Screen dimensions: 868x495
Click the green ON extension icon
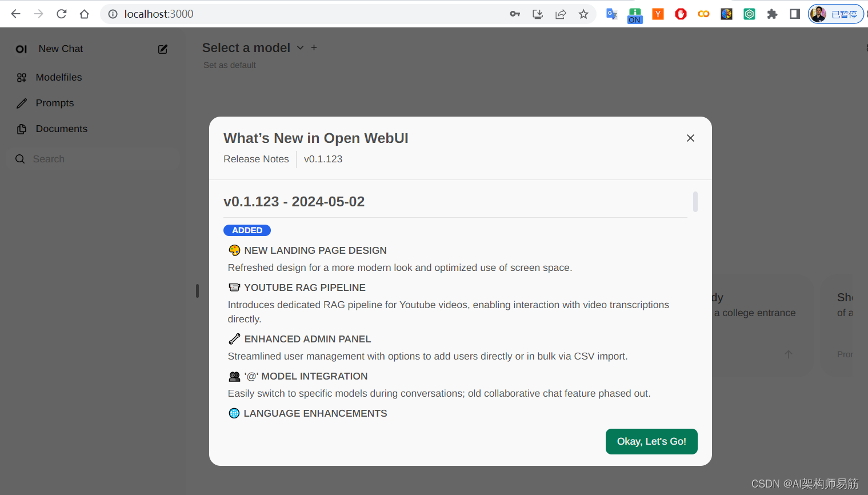[635, 15]
